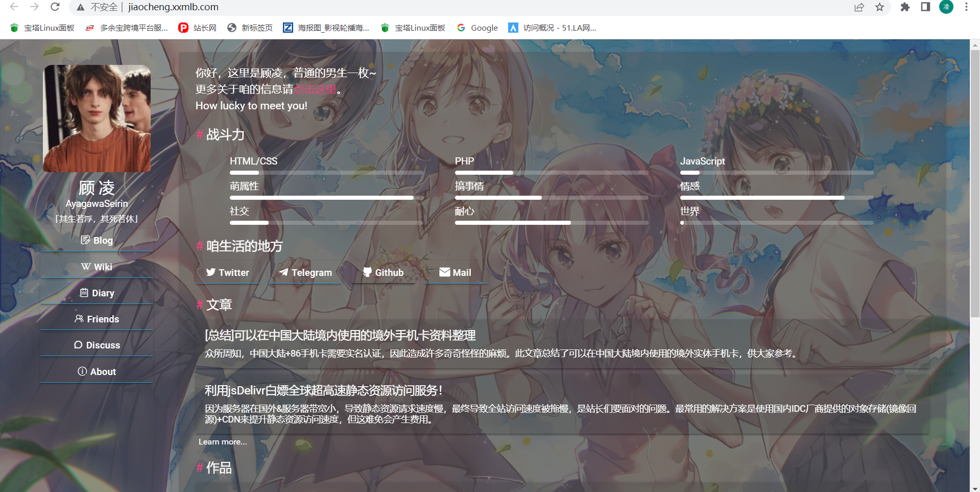This screenshot has width=980, height=492.
Task: Open the Chrome three-dot menu
Action: click(966, 7)
